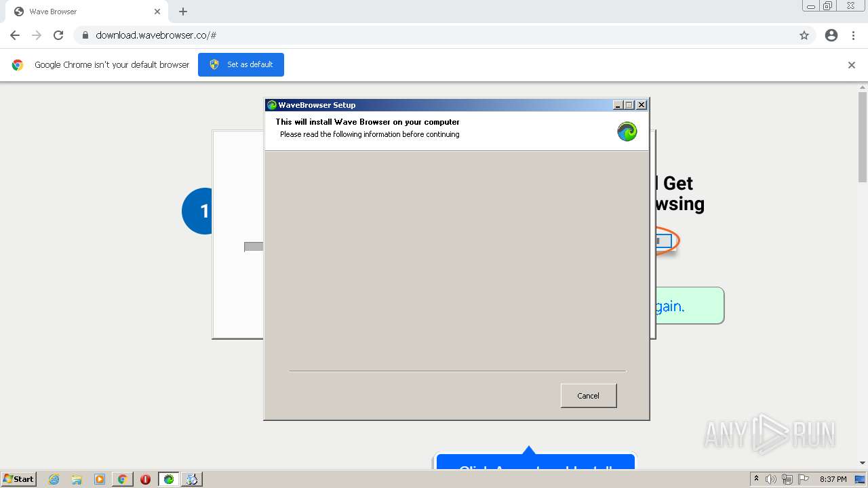The image size is (868, 488).
Task: Click the Chrome window close button
Action: [850, 5]
